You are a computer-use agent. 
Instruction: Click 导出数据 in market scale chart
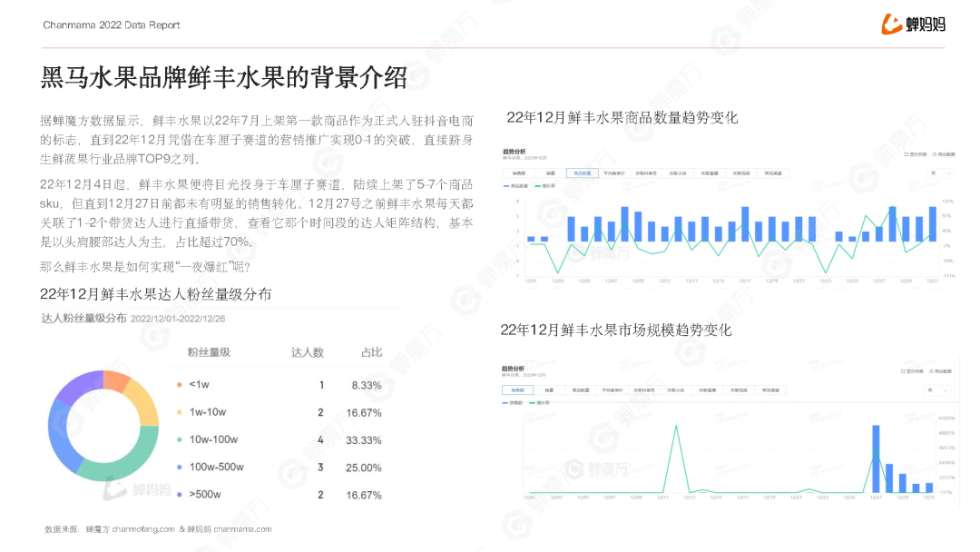click(941, 371)
